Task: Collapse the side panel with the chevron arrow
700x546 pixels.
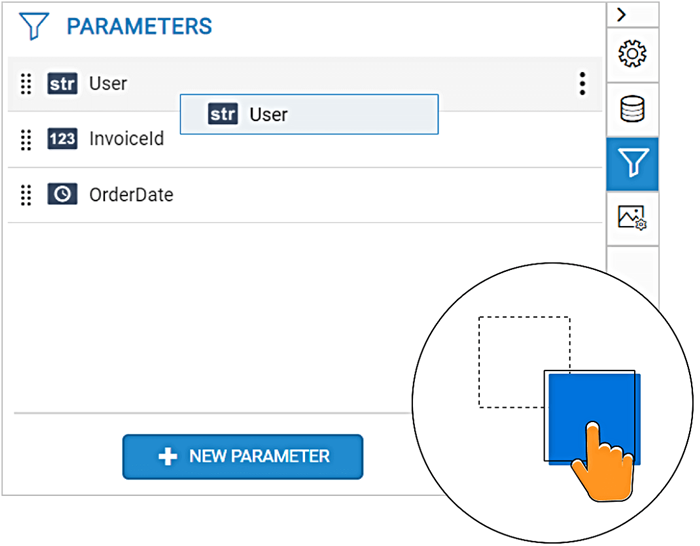Action: (x=622, y=14)
